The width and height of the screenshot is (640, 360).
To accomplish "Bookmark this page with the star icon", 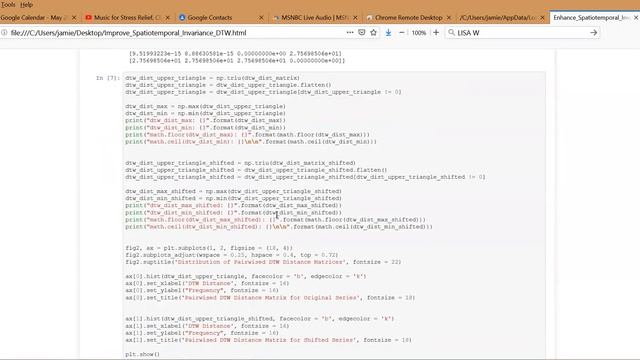I will coord(373,32).
